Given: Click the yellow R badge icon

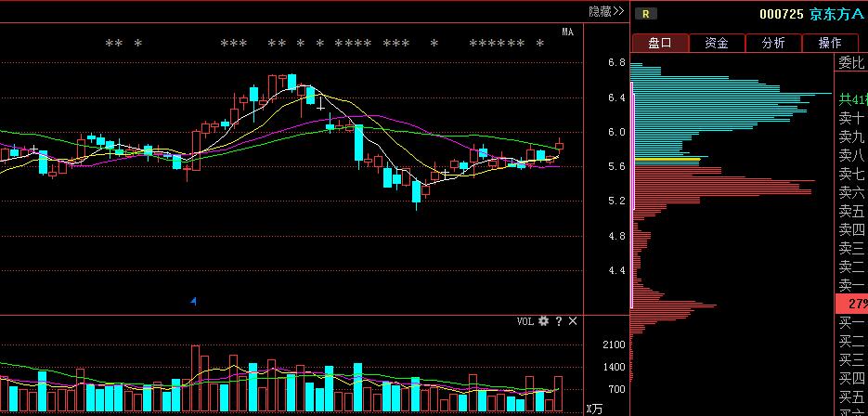Looking at the screenshot, I should click(x=646, y=14).
